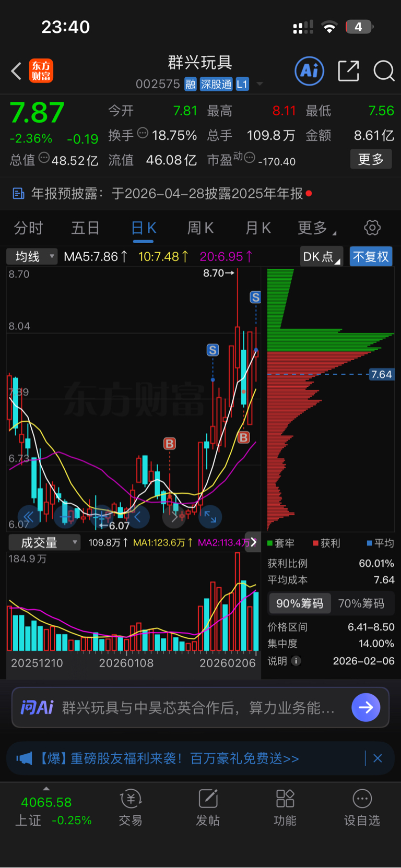This screenshot has height=868, width=401.
Task: Go back using the left arrow
Action: point(16,71)
